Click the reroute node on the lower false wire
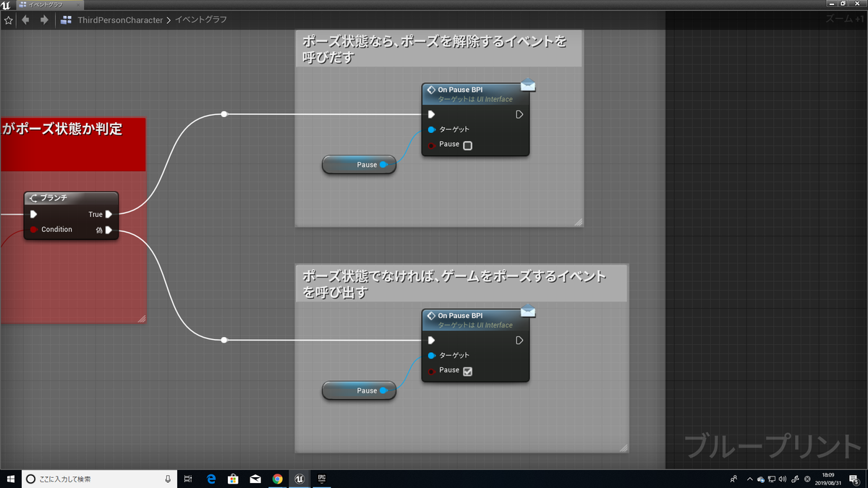The image size is (868, 488). click(x=224, y=340)
